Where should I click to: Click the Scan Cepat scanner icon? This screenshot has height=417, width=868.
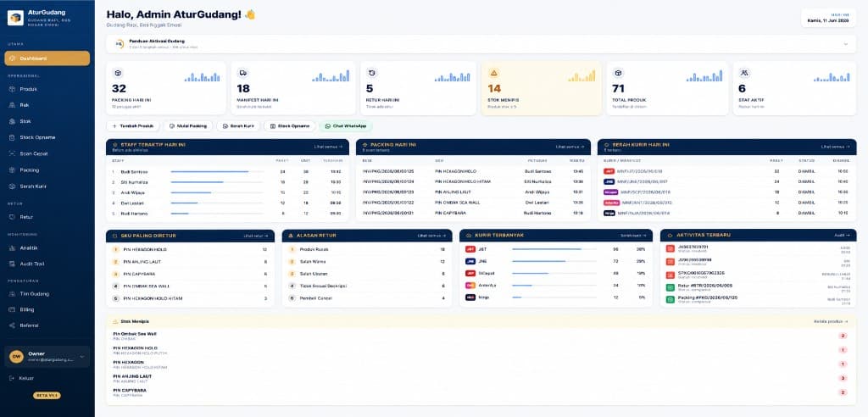pos(12,154)
